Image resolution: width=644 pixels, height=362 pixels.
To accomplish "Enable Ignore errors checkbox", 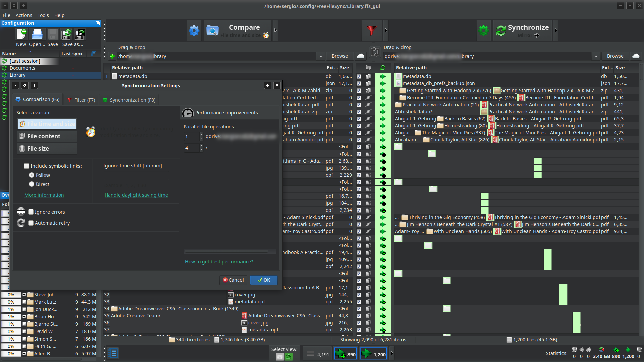I will click(x=31, y=212).
